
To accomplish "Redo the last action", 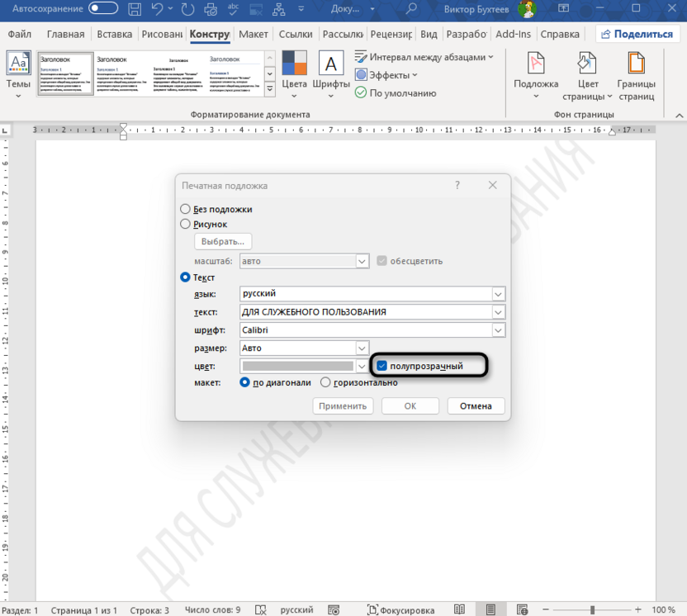I will tap(187, 9).
